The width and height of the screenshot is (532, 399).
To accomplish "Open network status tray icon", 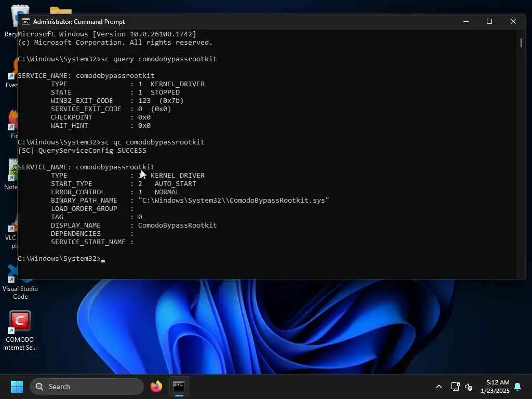I will pos(455,387).
